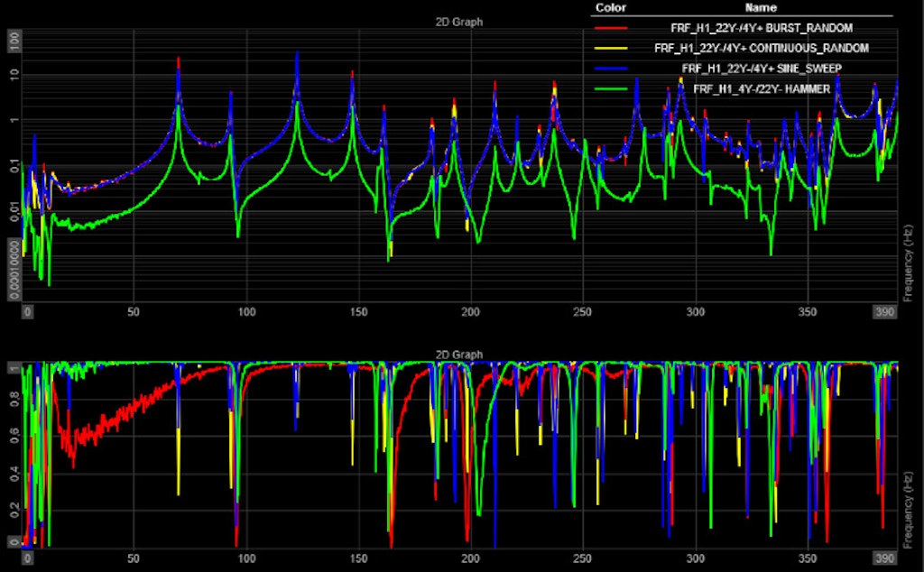Click the Color column header in legend
The height and width of the screenshot is (572, 924).
(x=611, y=7)
